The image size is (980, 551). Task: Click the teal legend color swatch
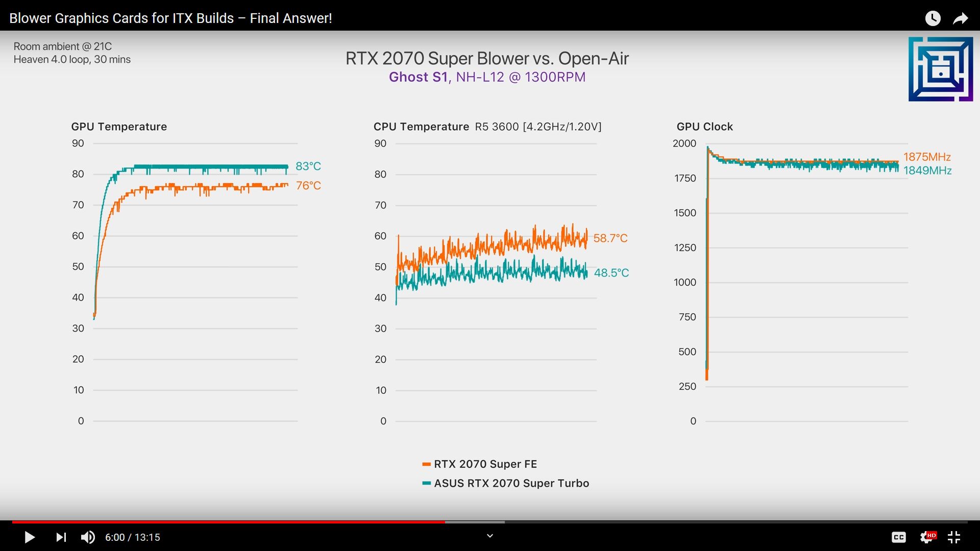coord(426,483)
